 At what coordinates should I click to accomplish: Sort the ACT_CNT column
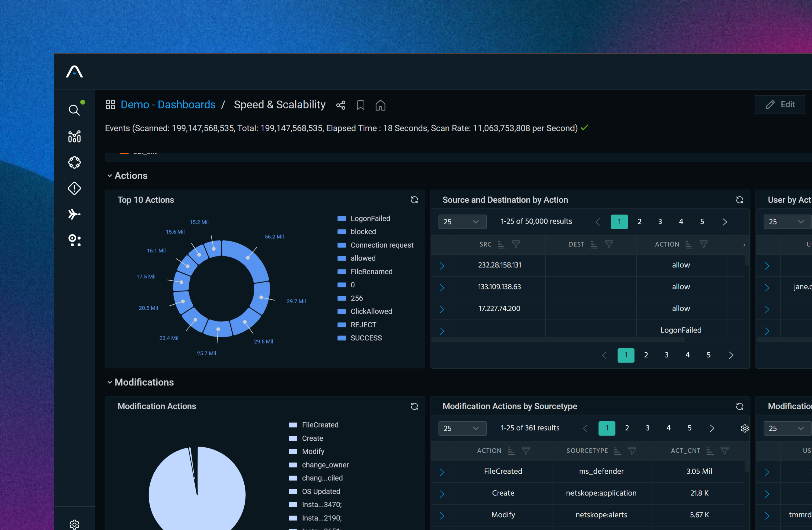tap(710, 451)
